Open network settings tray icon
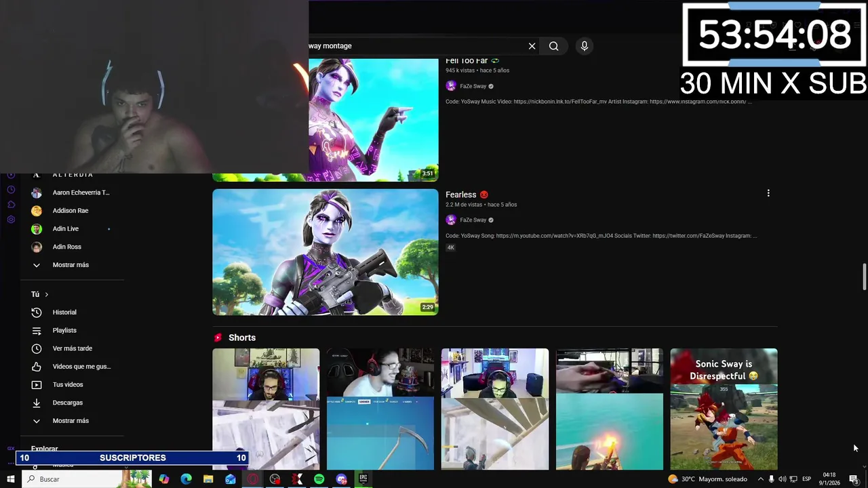Viewport: 868px width, 488px height. (x=793, y=479)
